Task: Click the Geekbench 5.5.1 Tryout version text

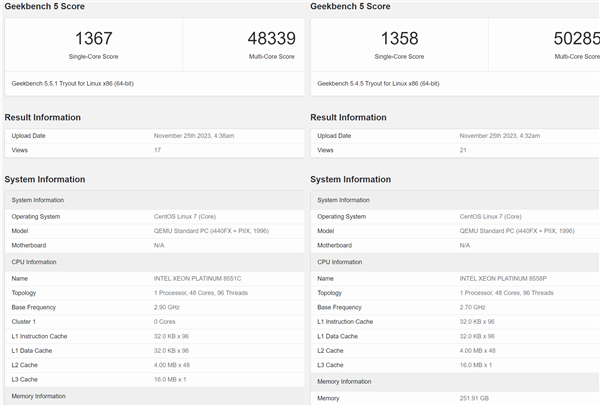Action: [x=74, y=83]
